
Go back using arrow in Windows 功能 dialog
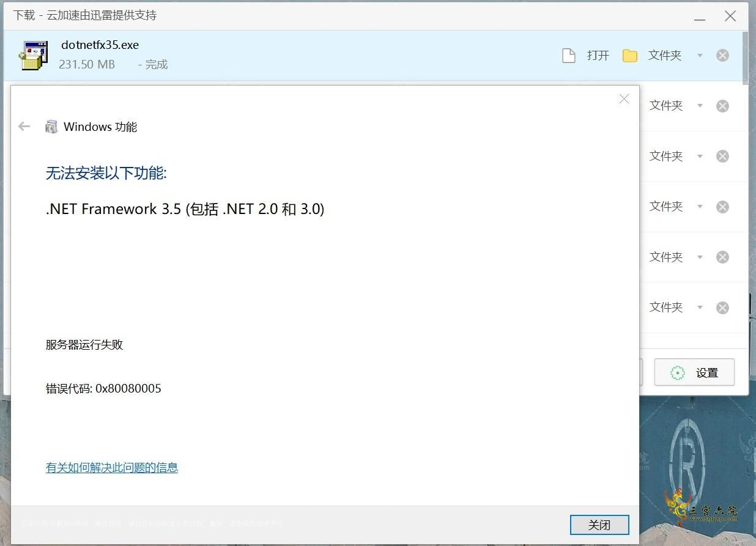coord(24,127)
